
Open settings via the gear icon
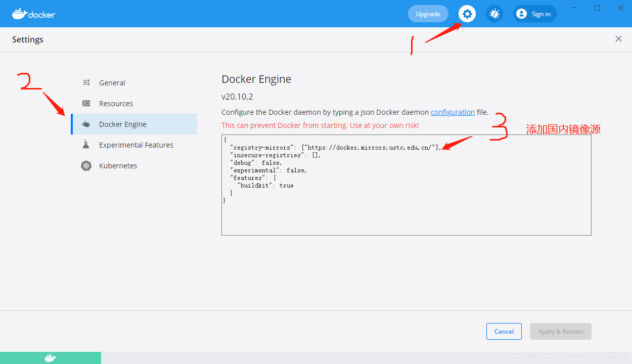coord(467,14)
